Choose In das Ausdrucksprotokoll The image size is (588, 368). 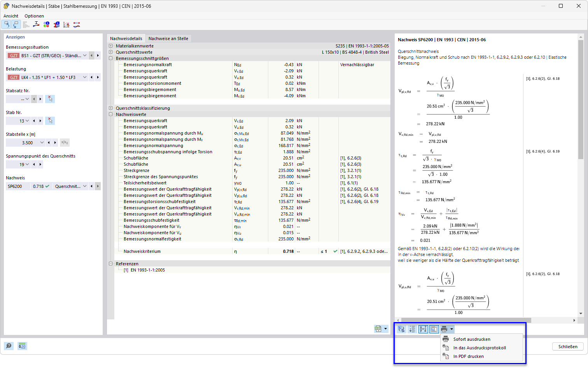click(481, 348)
